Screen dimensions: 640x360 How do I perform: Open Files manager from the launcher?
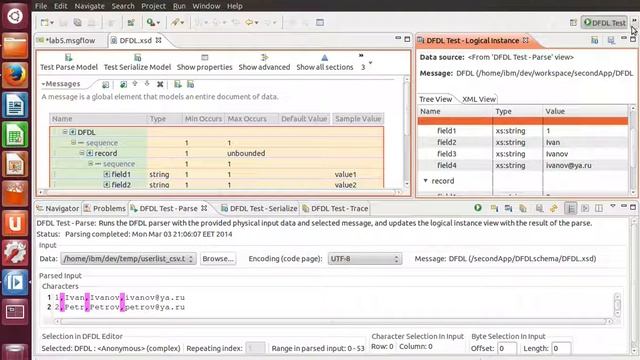(x=15, y=46)
